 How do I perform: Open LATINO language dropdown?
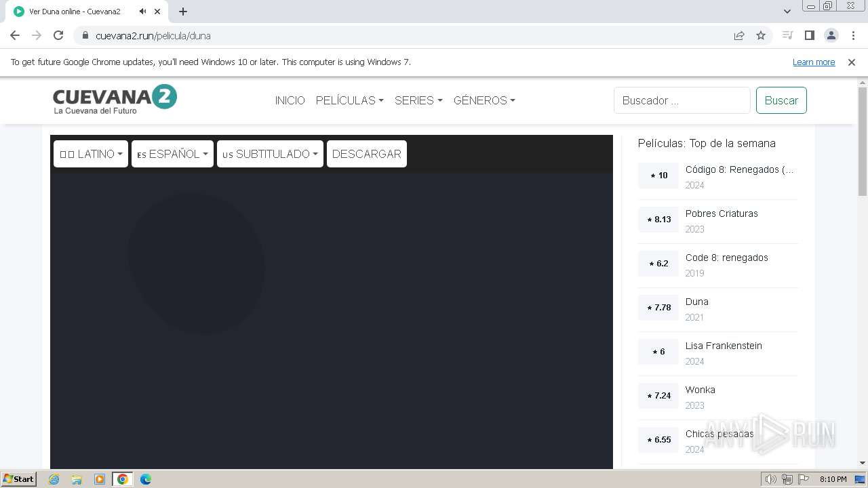(91, 154)
